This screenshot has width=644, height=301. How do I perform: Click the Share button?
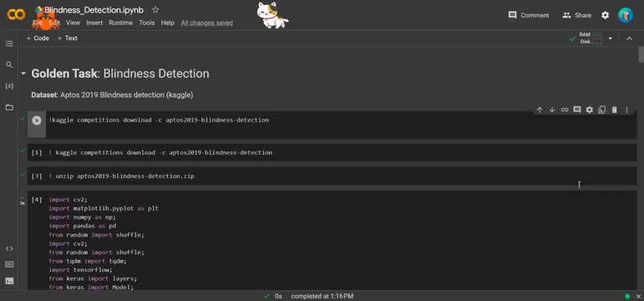[x=577, y=15]
